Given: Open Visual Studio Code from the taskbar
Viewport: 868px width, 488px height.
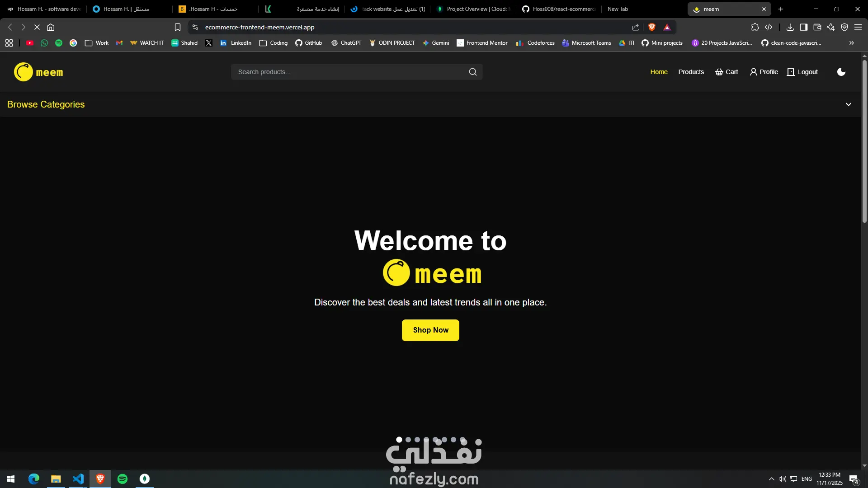Looking at the screenshot, I should (78, 479).
